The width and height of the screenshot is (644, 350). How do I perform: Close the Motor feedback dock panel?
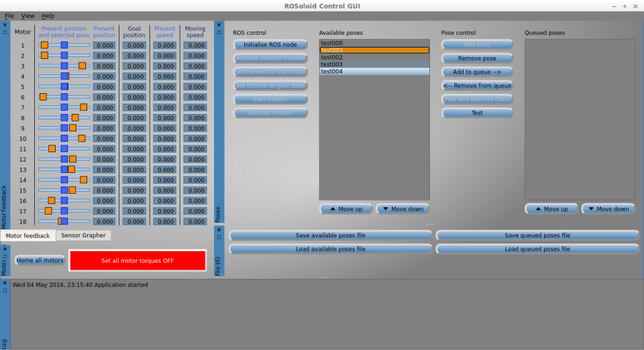coord(5,25)
